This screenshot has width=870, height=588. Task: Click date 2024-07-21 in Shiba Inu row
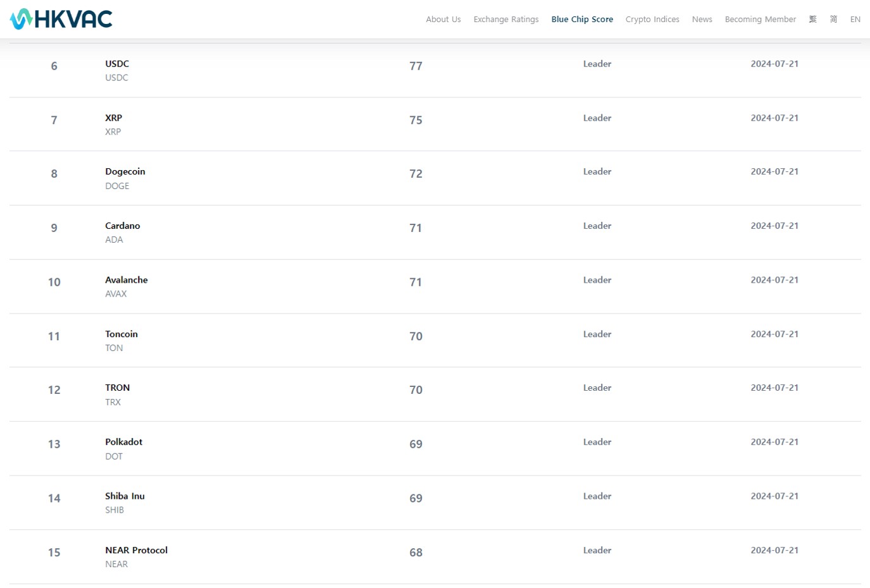click(x=774, y=496)
